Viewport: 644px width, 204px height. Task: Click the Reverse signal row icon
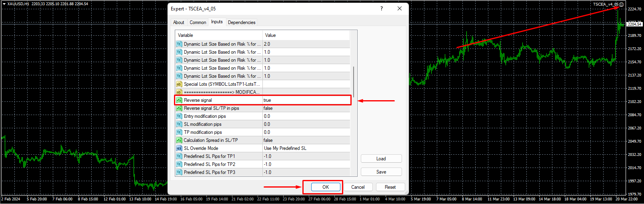[179, 100]
